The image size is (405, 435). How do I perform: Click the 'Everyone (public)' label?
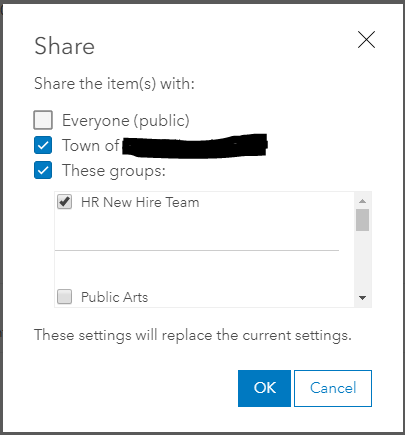coord(126,121)
